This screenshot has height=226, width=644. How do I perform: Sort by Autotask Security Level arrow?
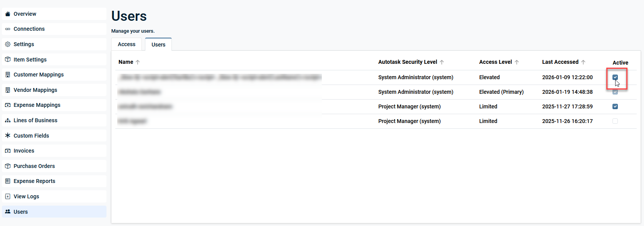click(442, 62)
